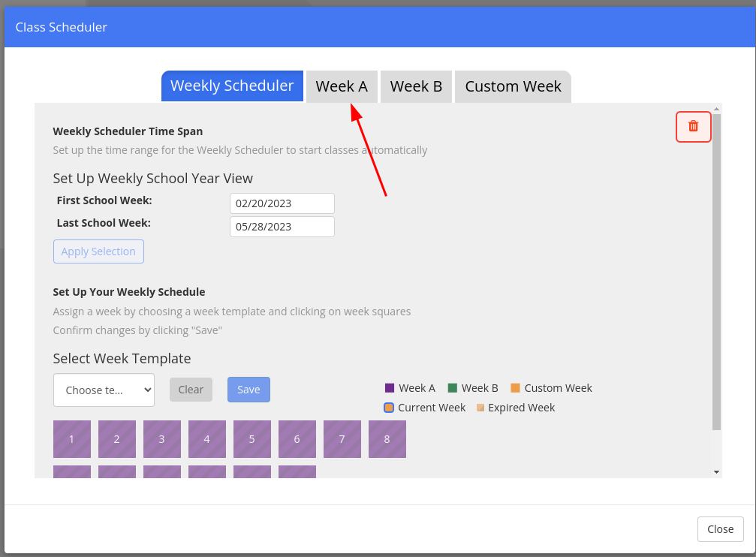Select week square 2
Image resolution: width=756 pixels, height=557 pixels.
117,439
